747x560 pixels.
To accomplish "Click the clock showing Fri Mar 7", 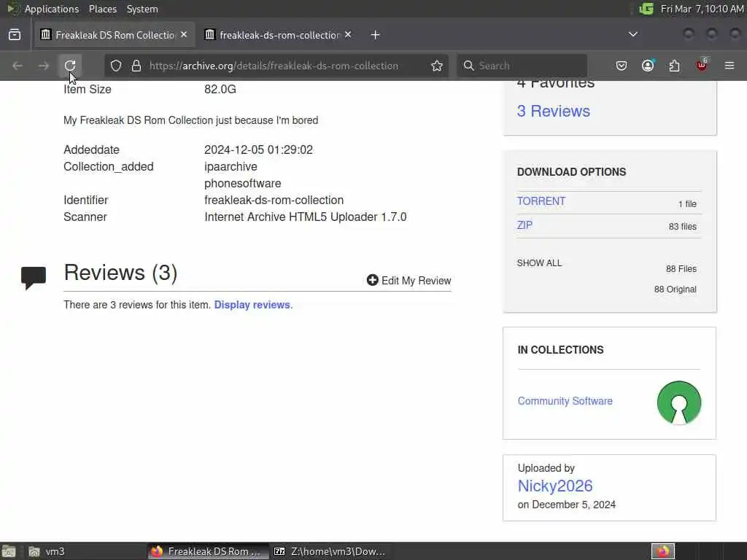I will pos(702,9).
